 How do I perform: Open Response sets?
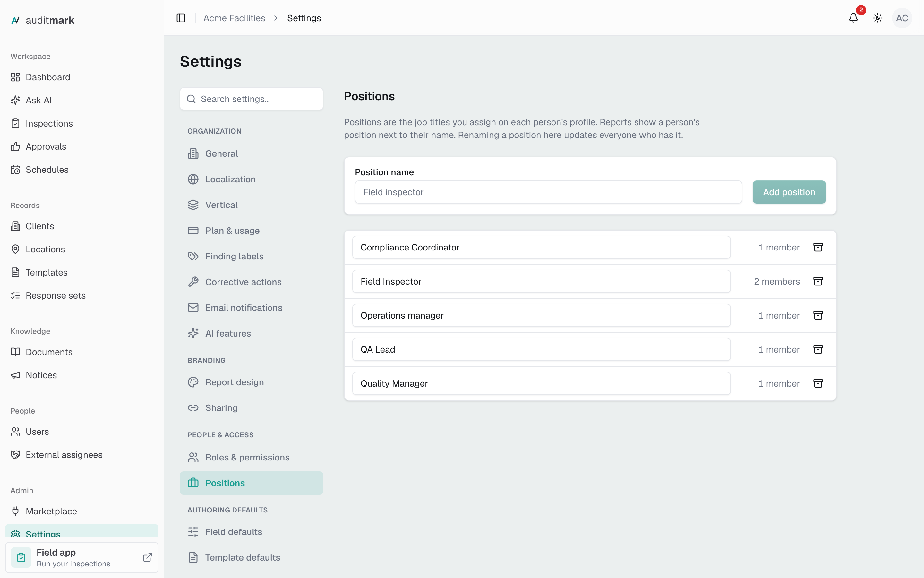click(82, 295)
